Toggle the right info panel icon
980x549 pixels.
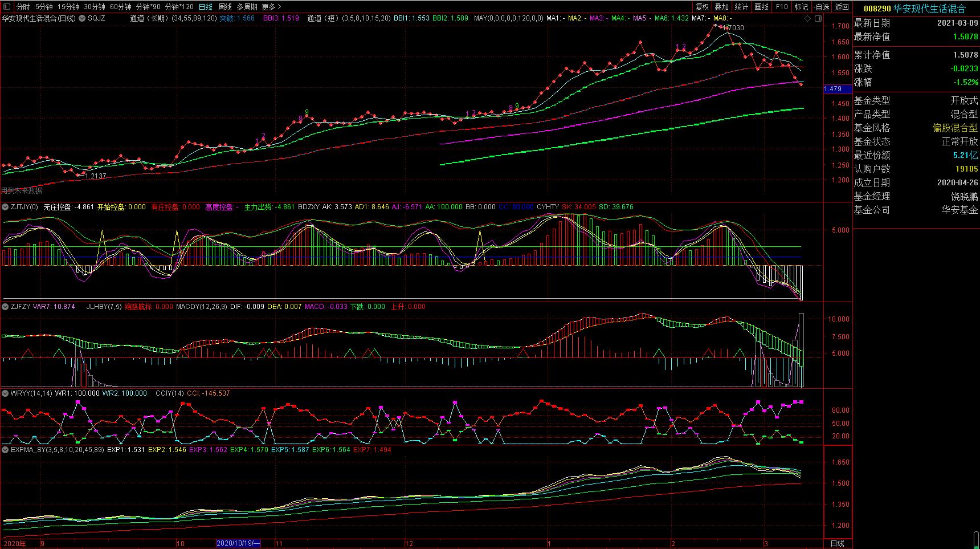[x=819, y=19]
